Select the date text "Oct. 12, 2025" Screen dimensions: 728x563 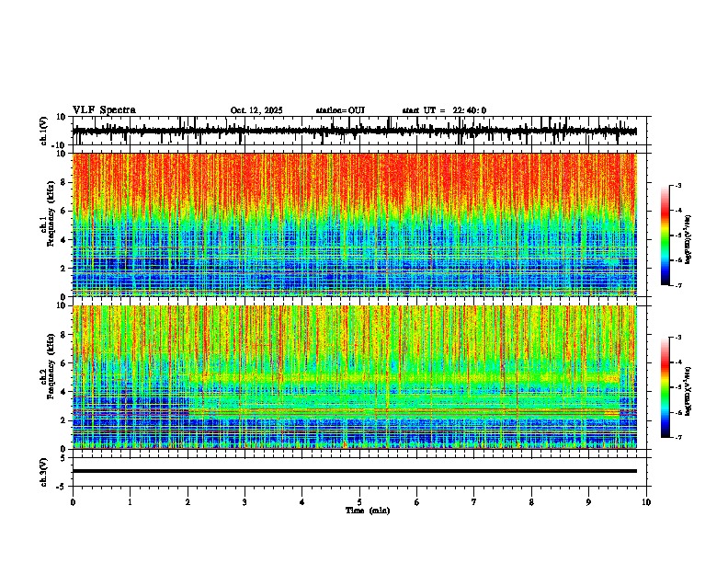[x=256, y=110]
